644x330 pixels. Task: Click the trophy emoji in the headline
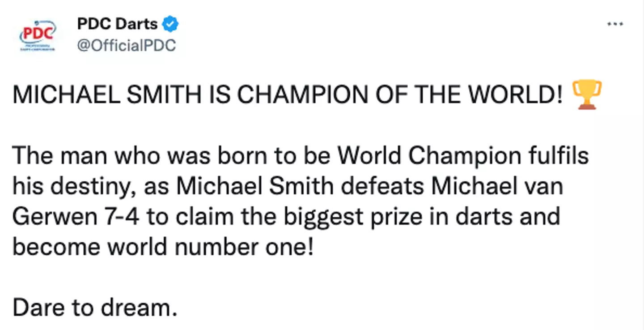pos(587,95)
